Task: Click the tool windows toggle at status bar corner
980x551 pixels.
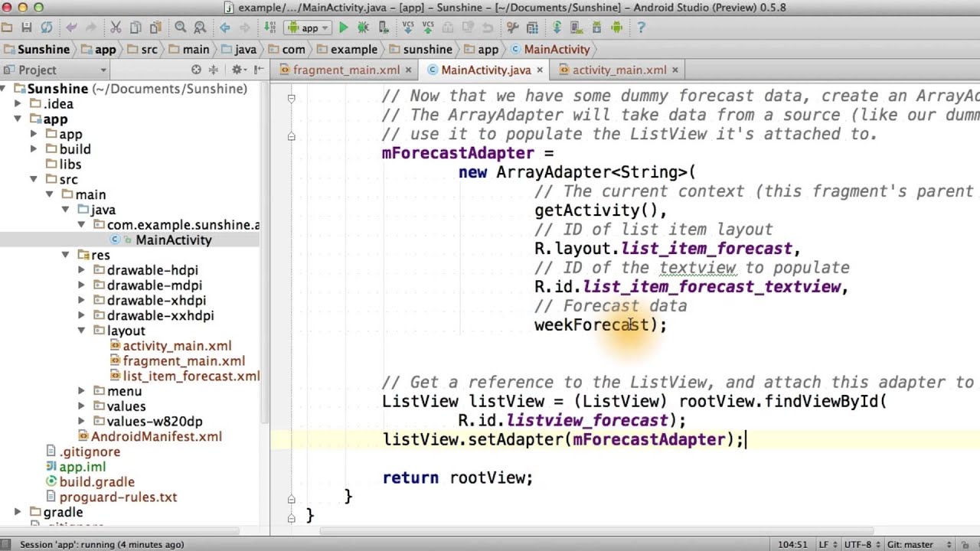Action: [7, 544]
